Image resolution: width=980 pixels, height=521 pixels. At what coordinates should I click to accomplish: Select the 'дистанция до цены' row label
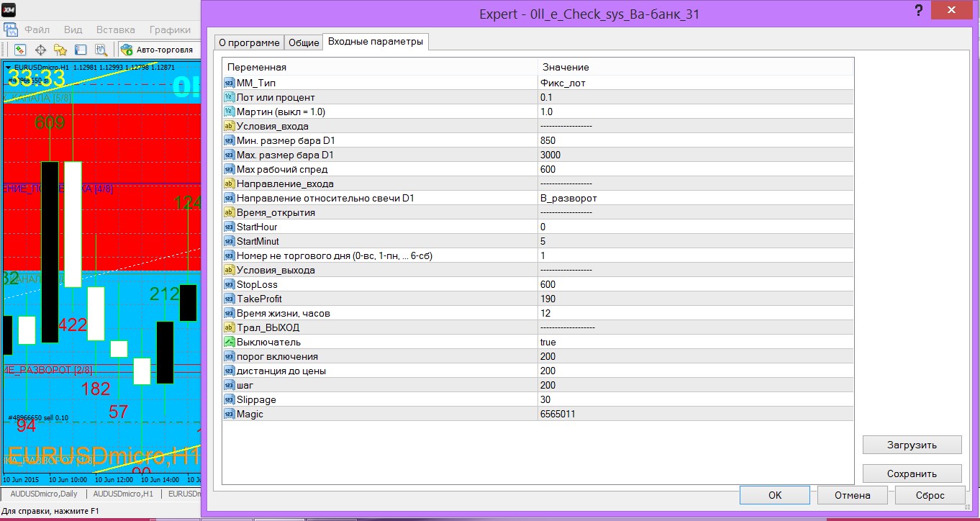281,371
